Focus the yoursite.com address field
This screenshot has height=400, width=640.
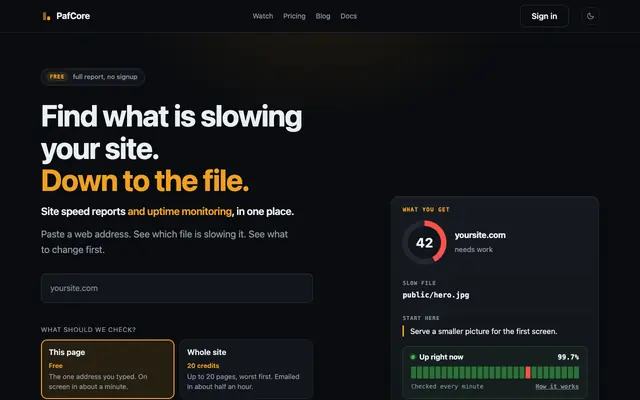(x=177, y=288)
